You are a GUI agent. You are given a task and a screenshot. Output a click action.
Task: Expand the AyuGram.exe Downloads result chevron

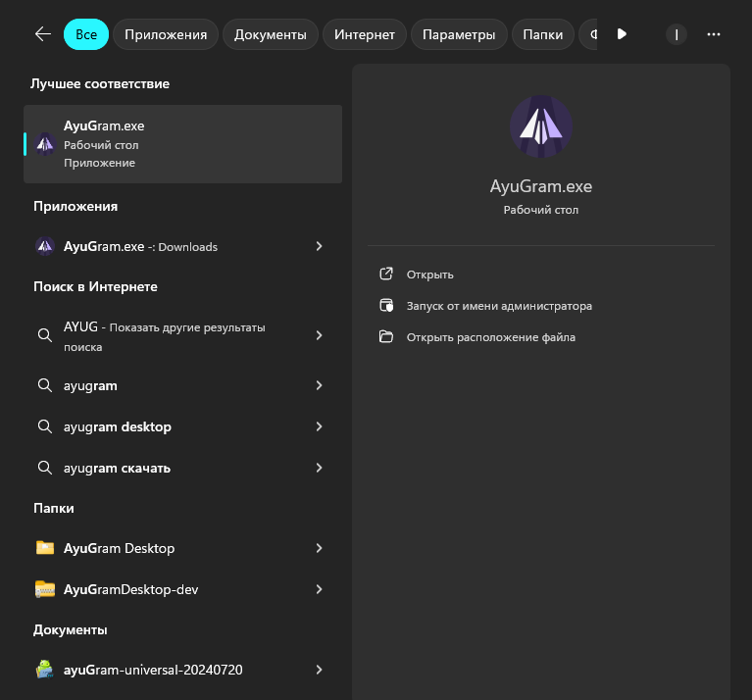(x=319, y=246)
